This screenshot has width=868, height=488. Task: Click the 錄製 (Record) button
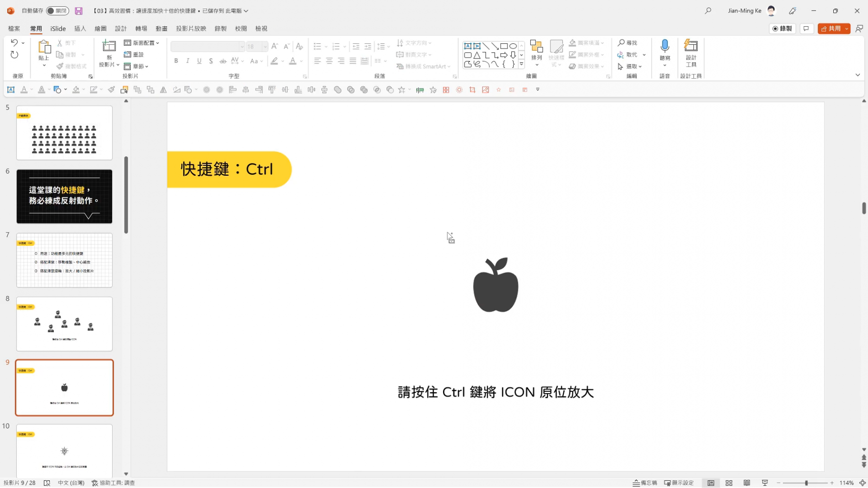click(x=782, y=28)
